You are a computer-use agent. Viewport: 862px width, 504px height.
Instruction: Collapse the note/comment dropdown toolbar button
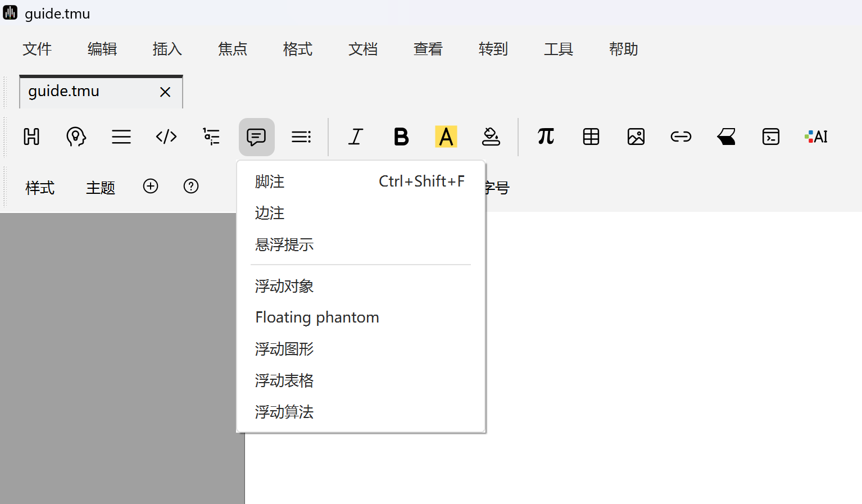click(256, 137)
